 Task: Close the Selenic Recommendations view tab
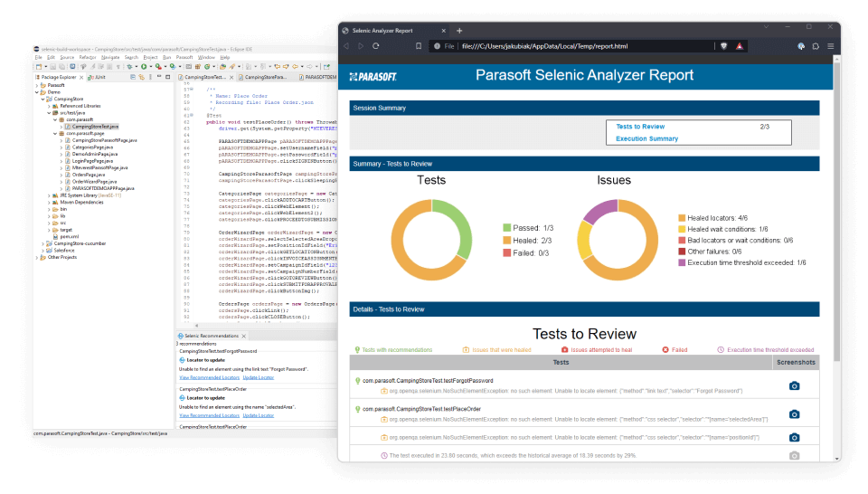coord(243,336)
